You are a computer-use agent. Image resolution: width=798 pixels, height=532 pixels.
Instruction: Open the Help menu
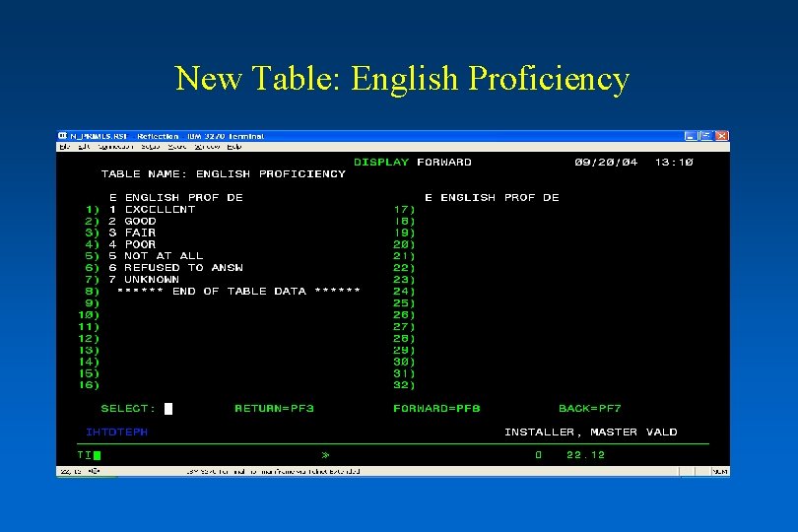pyautogui.click(x=234, y=147)
